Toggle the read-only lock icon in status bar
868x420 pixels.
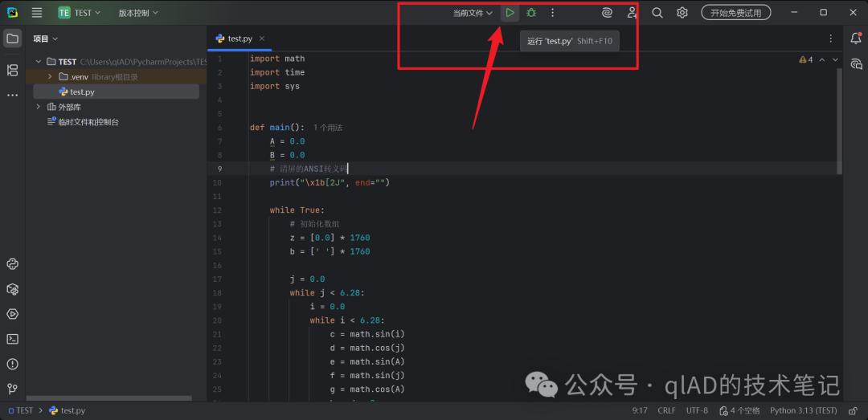[853, 410]
